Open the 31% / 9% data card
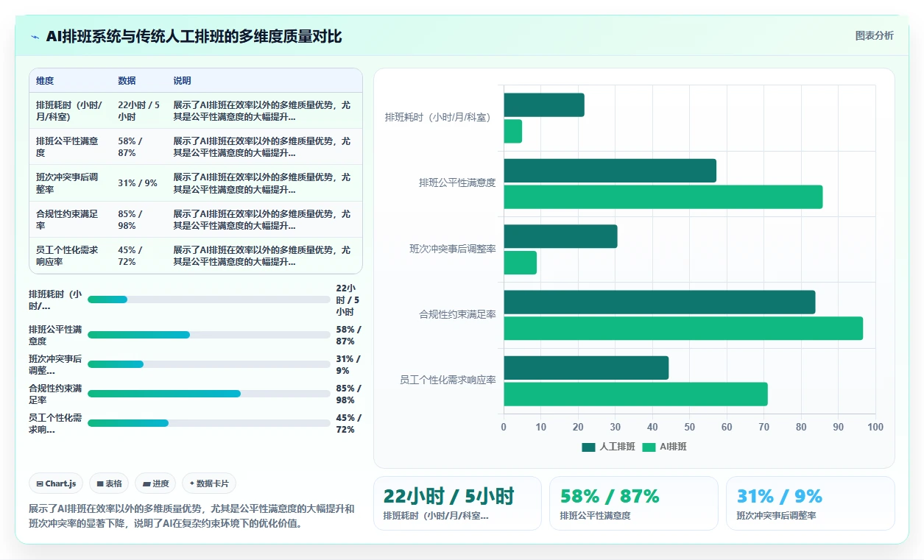The width and height of the screenshot is (924, 560). click(x=811, y=503)
